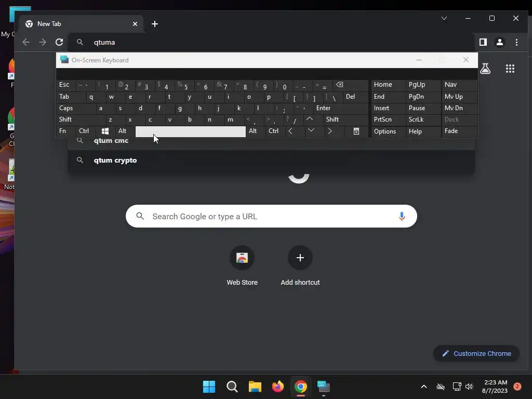Screen dimensions: 532x399
Task: Go back using Chrome's back arrow
Action: pyautogui.click(x=26, y=42)
